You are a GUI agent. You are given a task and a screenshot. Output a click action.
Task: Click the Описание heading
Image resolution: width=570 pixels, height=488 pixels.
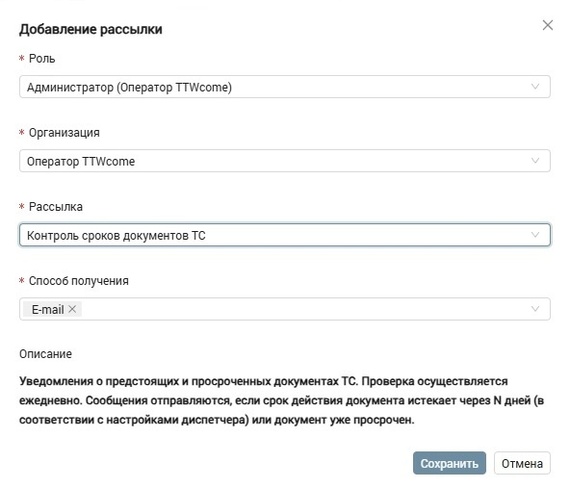point(45,354)
